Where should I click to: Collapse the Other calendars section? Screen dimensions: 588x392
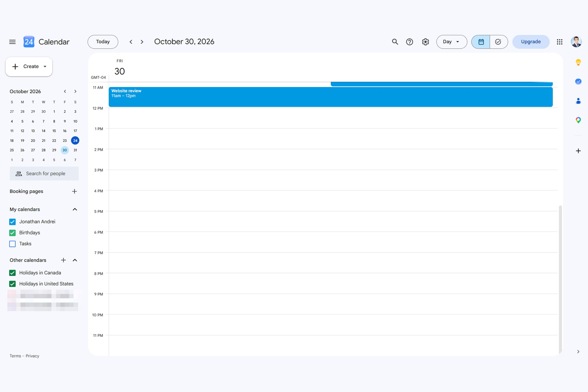coord(75,260)
